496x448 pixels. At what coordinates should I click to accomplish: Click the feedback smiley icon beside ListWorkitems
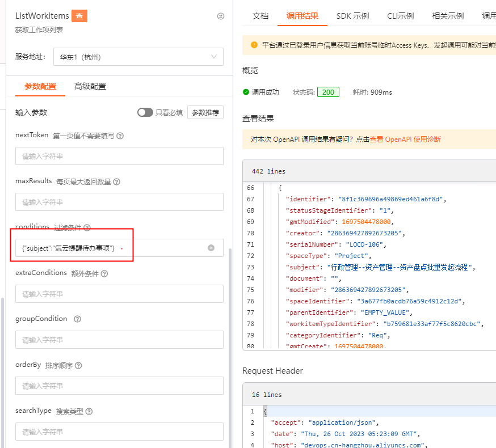pos(221,16)
